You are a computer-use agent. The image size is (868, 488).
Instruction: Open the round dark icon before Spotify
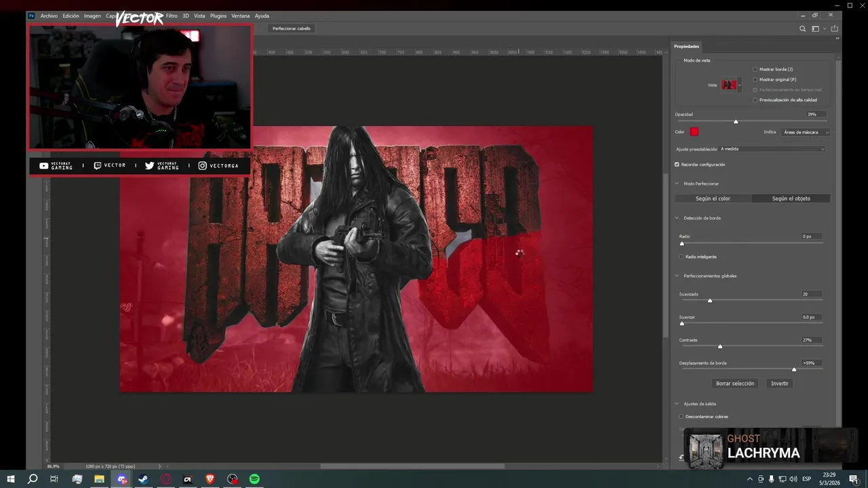tap(233, 479)
